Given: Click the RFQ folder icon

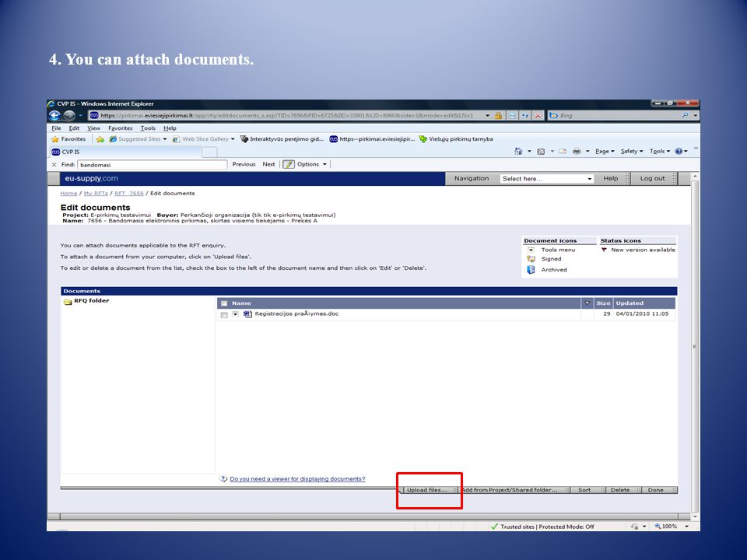Looking at the screenshot, I should (x=68, y=302).
